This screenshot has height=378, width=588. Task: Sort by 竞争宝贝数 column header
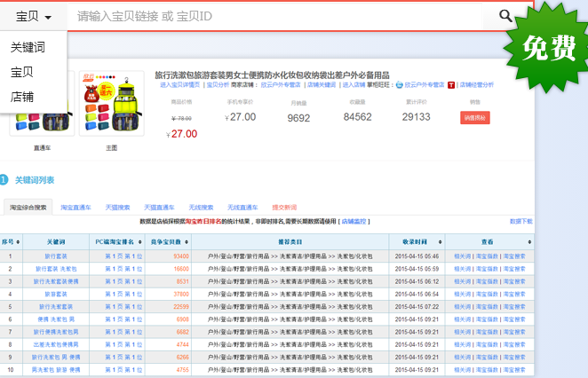pyautogui.click(x=165, y=241)
